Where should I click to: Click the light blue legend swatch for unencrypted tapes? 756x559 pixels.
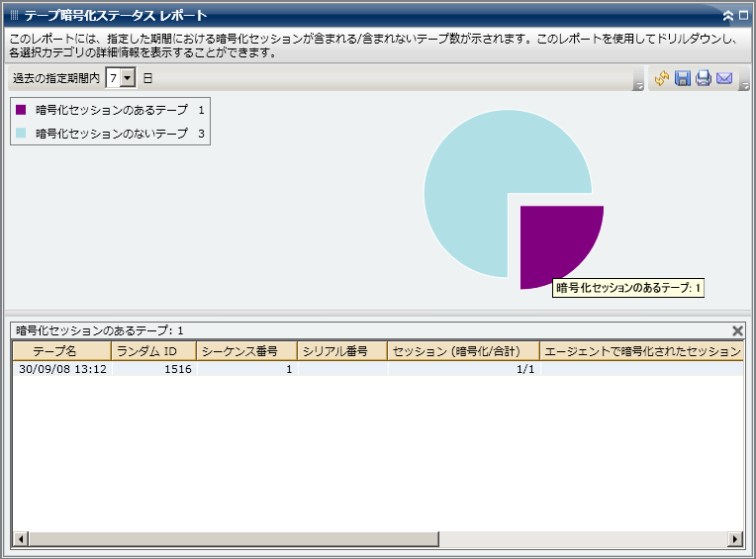pos(21,133)
